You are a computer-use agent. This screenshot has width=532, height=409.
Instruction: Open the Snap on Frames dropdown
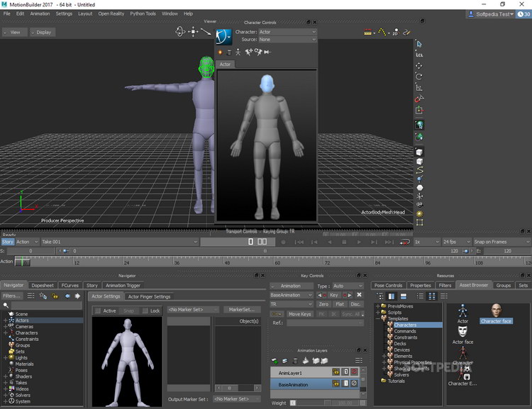(501, 242)
